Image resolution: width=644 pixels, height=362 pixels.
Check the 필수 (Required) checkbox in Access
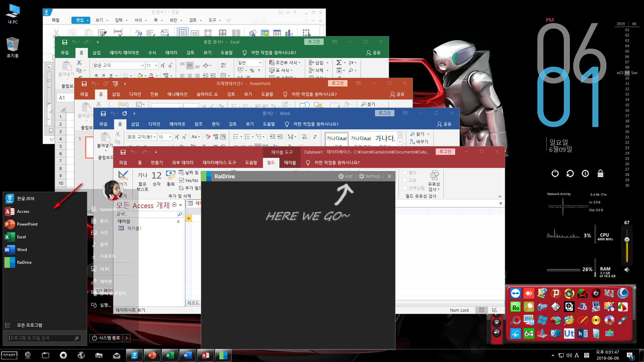coord(405,173)
